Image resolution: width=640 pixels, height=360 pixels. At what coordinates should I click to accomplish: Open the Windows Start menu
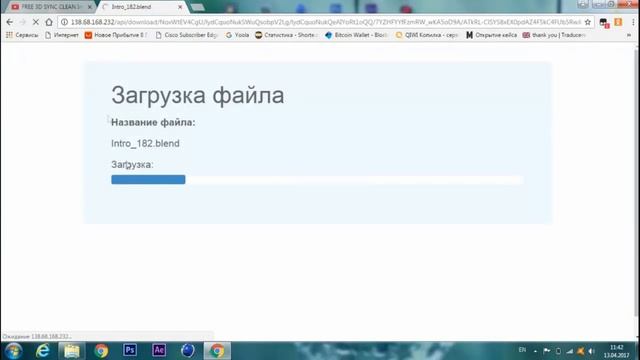coord(13,351)
